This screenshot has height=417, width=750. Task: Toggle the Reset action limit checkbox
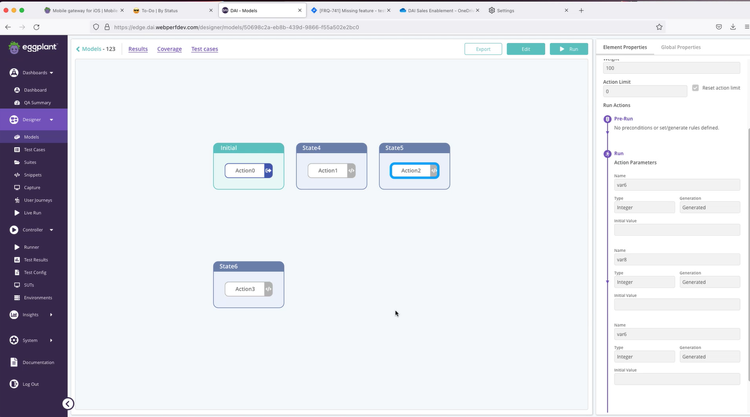(x=696, y=88)
